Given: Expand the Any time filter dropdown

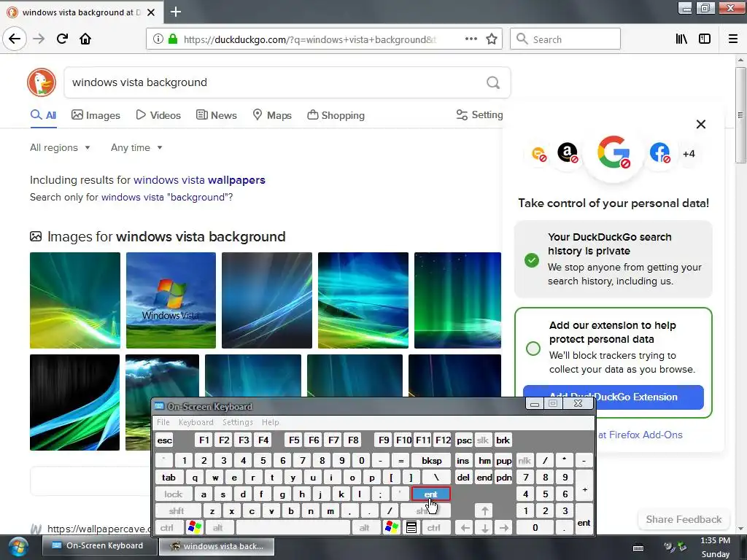Looking at the screenshot, I should click(x=136, y=147).
